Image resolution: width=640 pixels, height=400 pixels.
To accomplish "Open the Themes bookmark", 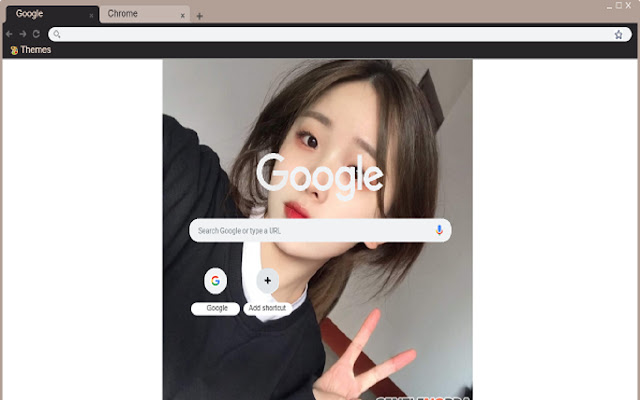I will click(x=31, y=50).
